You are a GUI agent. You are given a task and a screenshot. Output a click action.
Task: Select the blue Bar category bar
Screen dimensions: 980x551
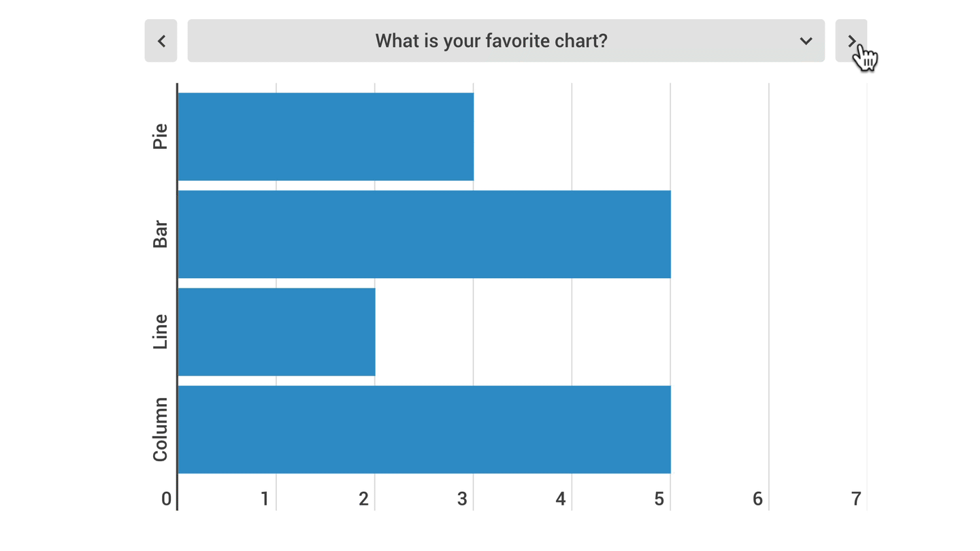click(424, 235)
